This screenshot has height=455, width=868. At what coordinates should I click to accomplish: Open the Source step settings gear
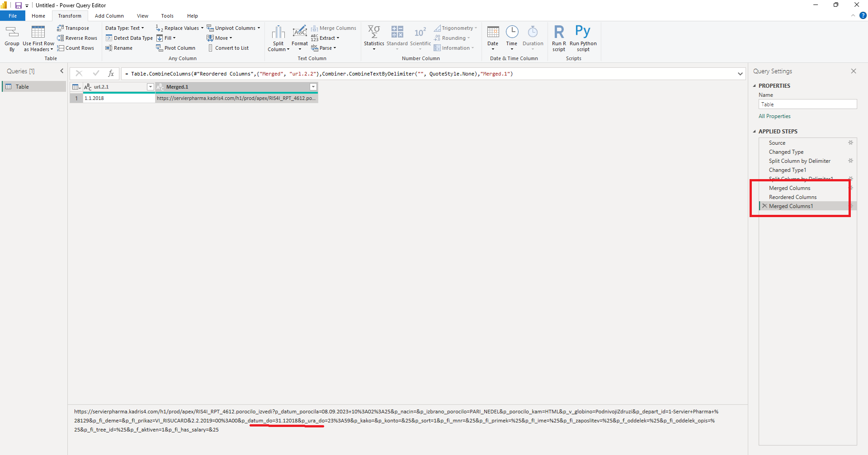tap(850, 142)
